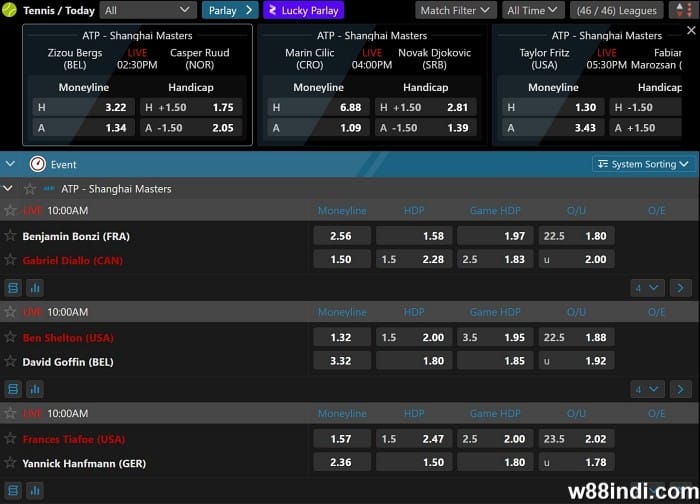Favorite the ATP - Shanghai Masters league star
The width and height of the screenshot is (700, 504).
click(x=30, y=188)
